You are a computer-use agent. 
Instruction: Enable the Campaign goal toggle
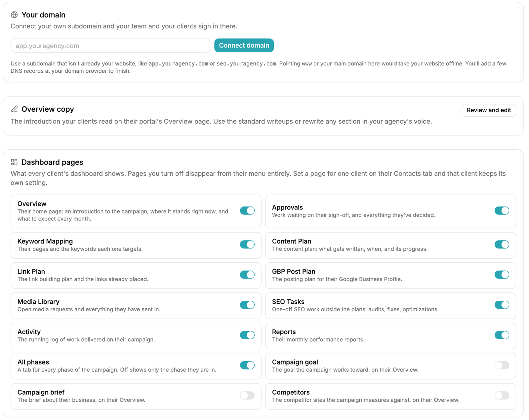[x=502, y=365]
